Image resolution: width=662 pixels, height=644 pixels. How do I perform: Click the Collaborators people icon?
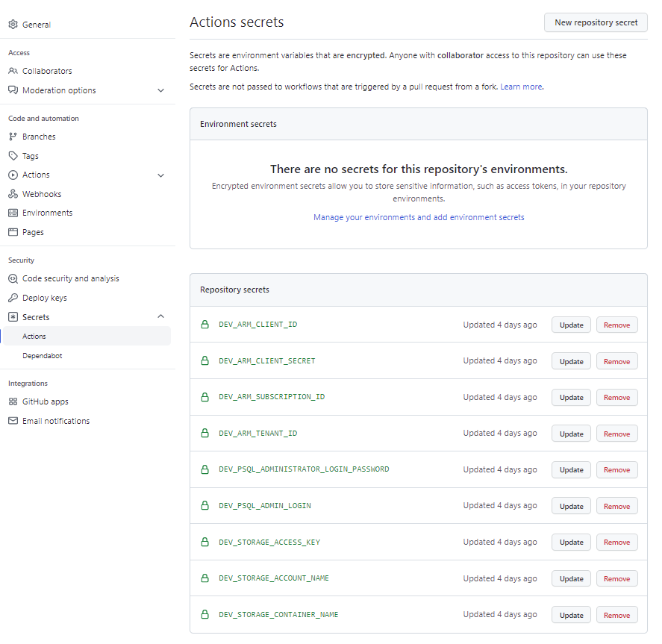pos(13,71)
